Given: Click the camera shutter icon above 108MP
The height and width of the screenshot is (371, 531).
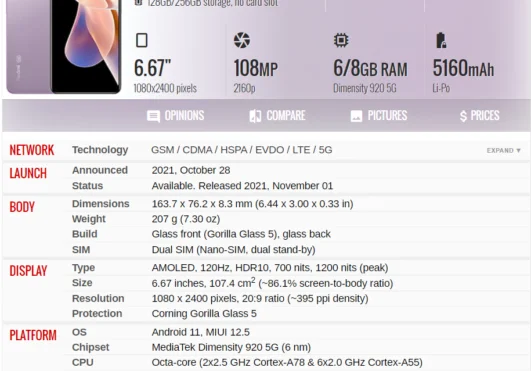Looking at the screenshot, I should [x=242, y=40].
